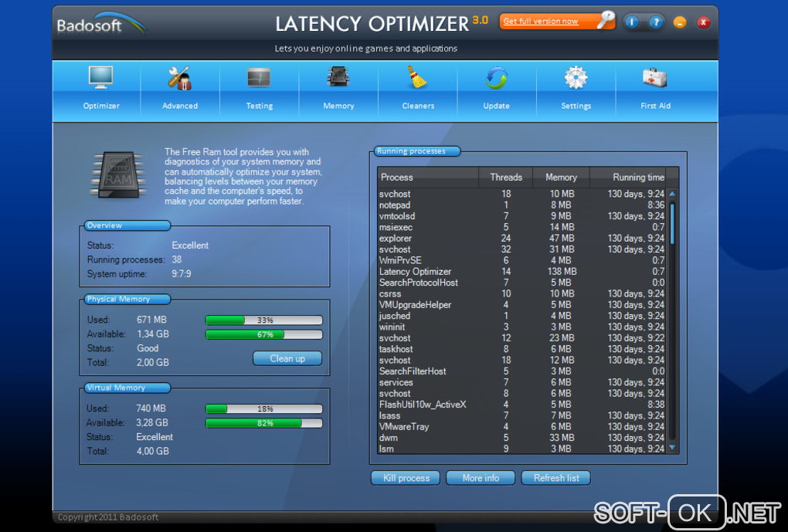Click the blue info button in title bar
Image resolution: width=788 pixels, height=532 pixels.
coord(632,22)
